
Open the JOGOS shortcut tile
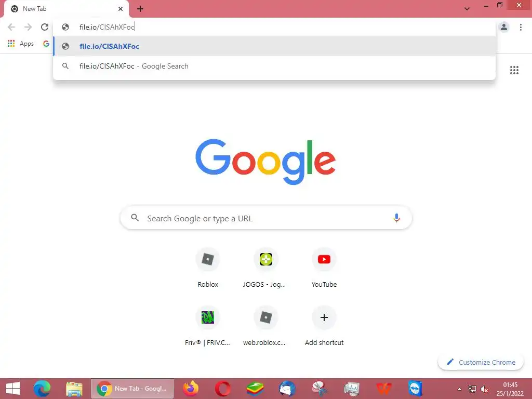click(x=265, y=268)
